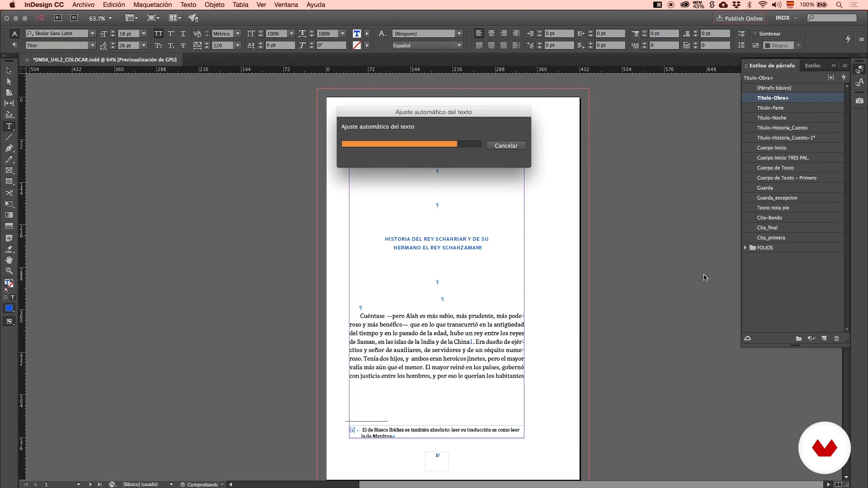Click the page number field in status bar
868x488 pixels.
point(60,484)
